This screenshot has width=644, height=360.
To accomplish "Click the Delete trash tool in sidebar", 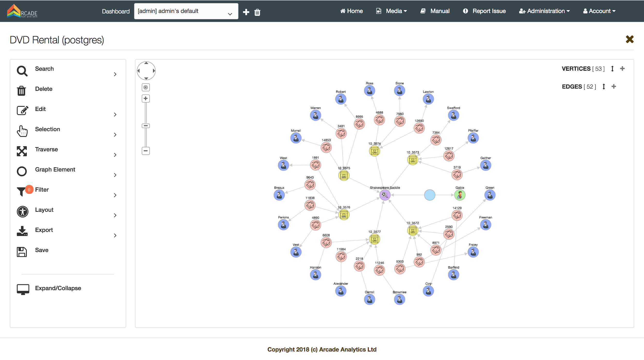I will (x=21, y=91).
